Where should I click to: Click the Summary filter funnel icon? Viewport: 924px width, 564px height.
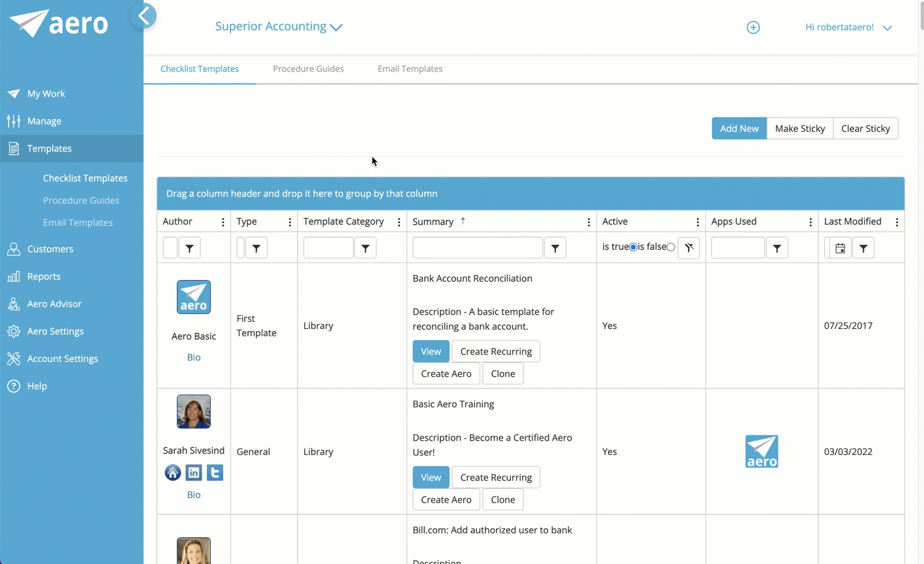click(x=555, y=248)
